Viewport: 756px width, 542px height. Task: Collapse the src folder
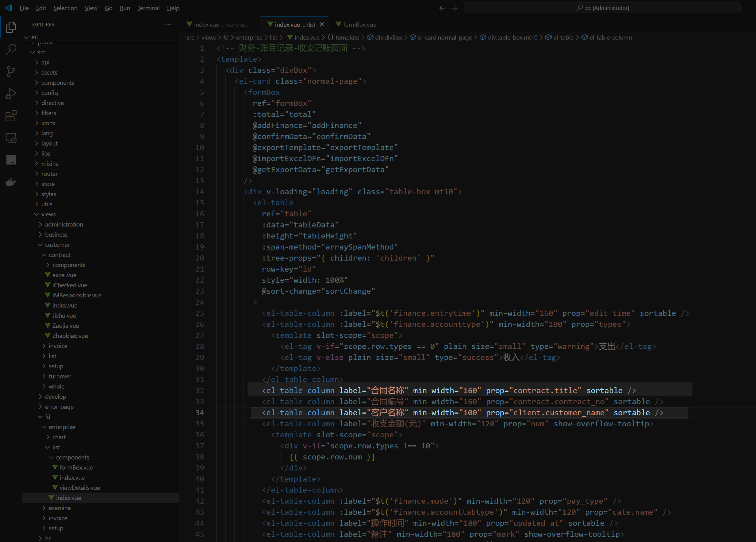click(x=33, y=52)
